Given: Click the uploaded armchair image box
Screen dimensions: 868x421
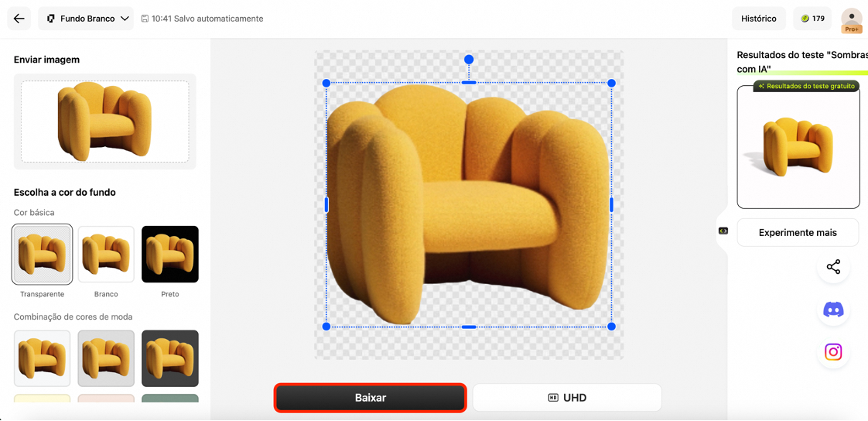Looking at the screenshot, I should coord(105,122).
